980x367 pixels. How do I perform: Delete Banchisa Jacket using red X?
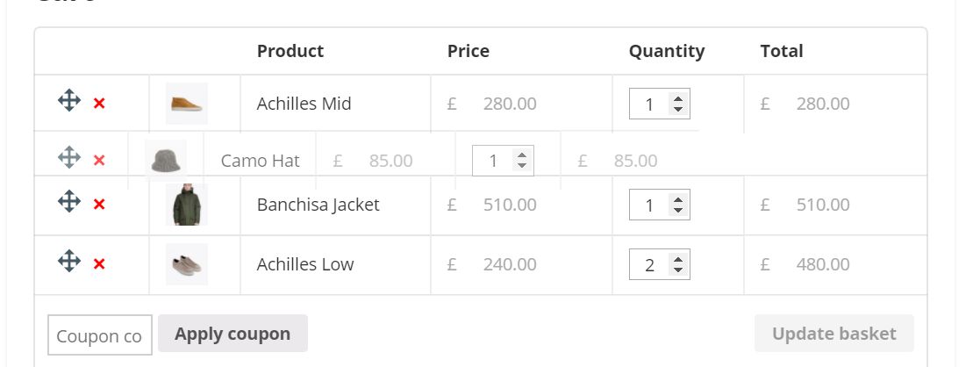pyautogui.click(x=99, y=205)
